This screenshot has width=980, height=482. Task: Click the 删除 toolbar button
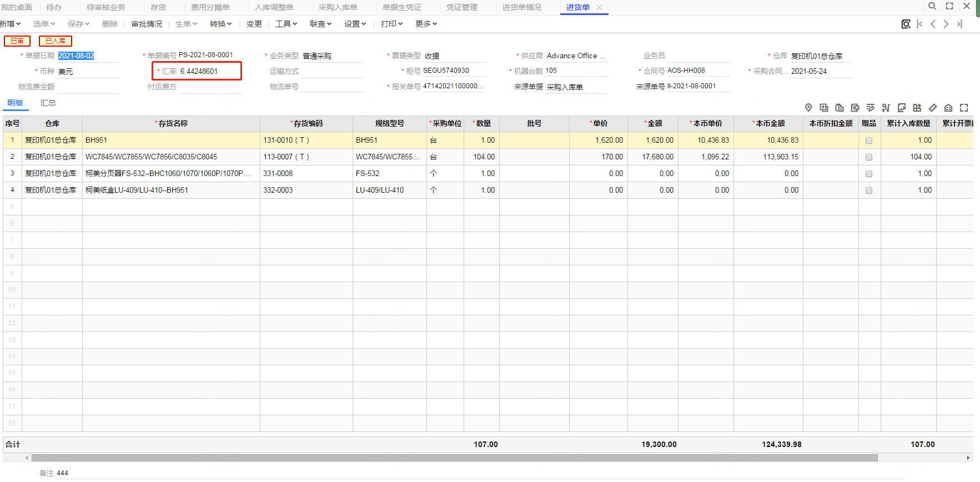[109, 24]
